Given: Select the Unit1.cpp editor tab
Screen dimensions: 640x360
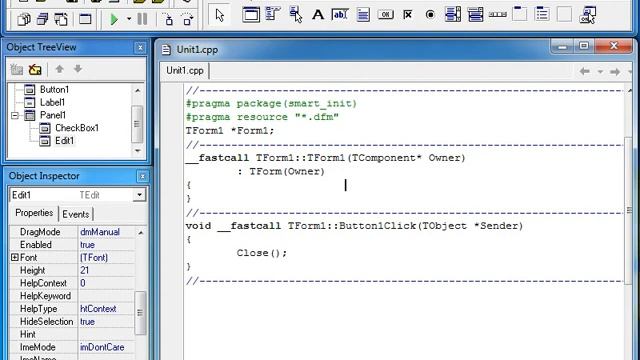Looking at the screenshot, I should 184,71.
